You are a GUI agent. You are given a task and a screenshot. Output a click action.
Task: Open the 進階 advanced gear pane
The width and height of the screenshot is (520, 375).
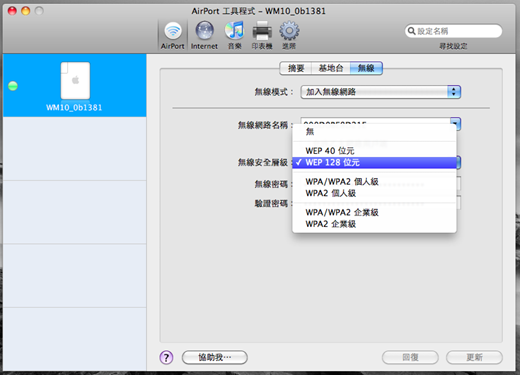(x=289, y=35)
